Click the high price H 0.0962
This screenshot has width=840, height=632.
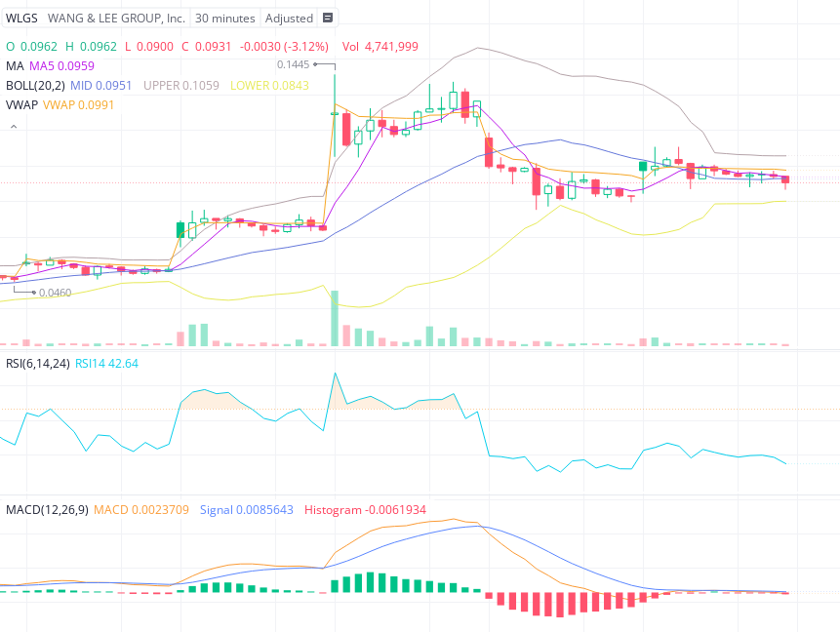91,47
